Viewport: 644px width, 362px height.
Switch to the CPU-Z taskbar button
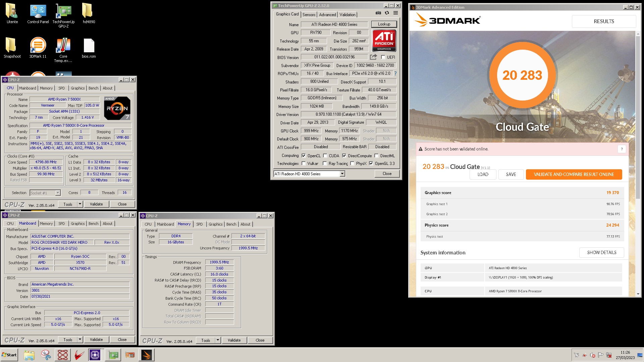coord(95,355)
